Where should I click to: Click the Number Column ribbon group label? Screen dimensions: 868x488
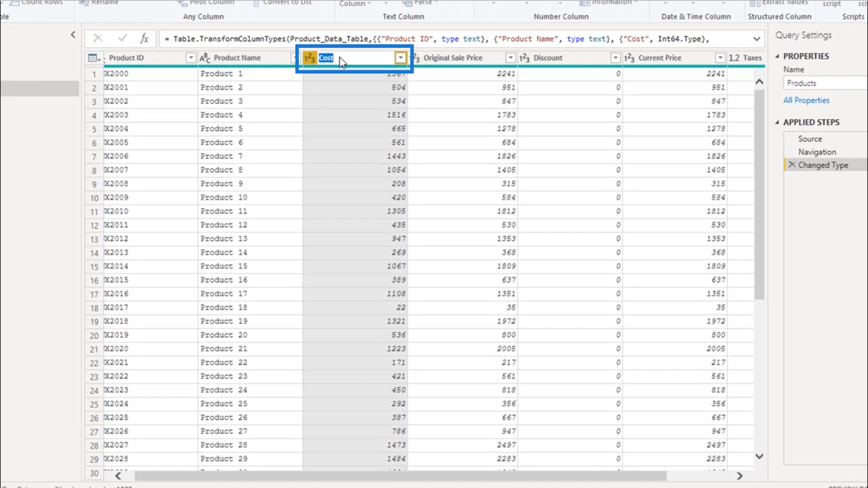click(561, 16)
